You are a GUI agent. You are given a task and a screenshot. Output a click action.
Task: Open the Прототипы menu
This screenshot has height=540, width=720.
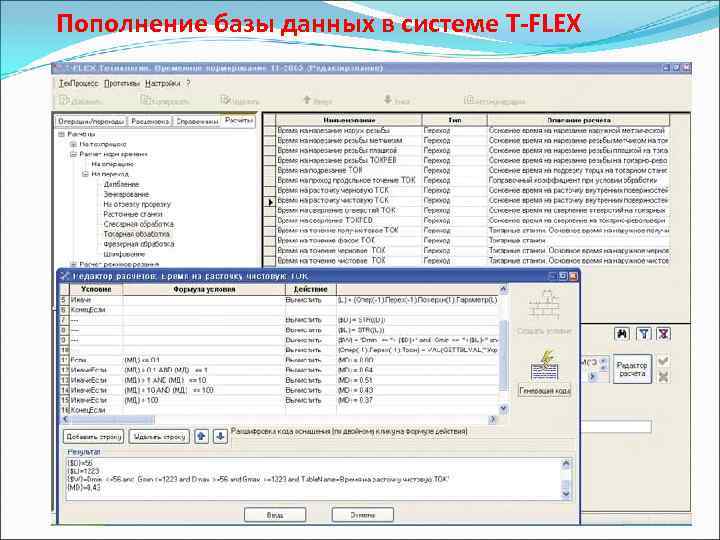122,84
